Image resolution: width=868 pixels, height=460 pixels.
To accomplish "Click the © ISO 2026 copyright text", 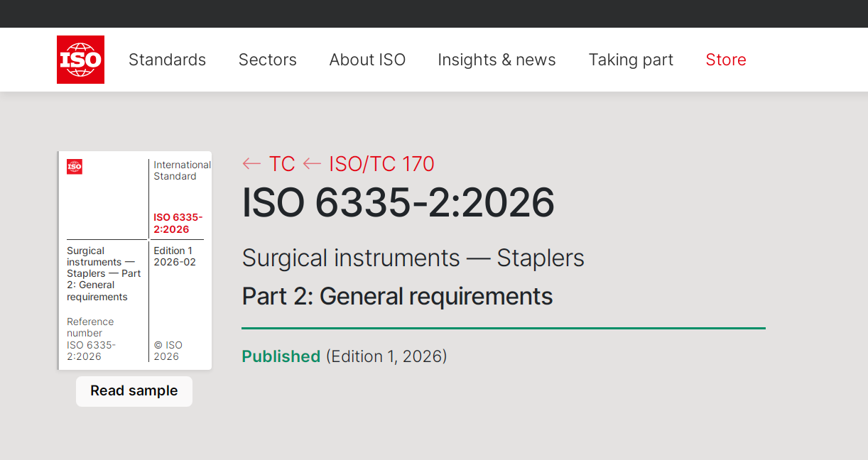I will 168,351.
